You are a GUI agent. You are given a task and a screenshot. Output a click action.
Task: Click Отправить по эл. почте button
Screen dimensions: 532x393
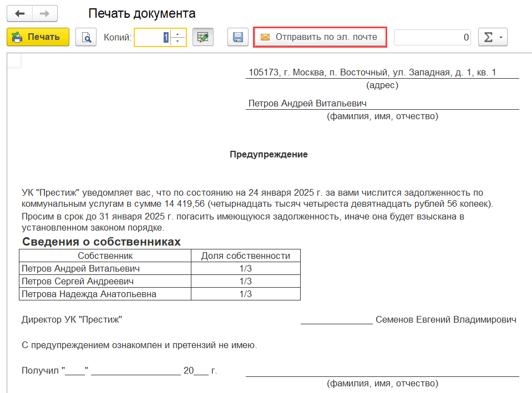click(x=320, y=37)
